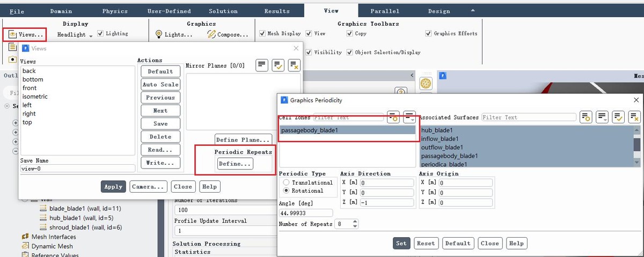The width and height of the screenshot is (644, 257).
Task: Select isometric in the Views list
Action: (35, 97)
